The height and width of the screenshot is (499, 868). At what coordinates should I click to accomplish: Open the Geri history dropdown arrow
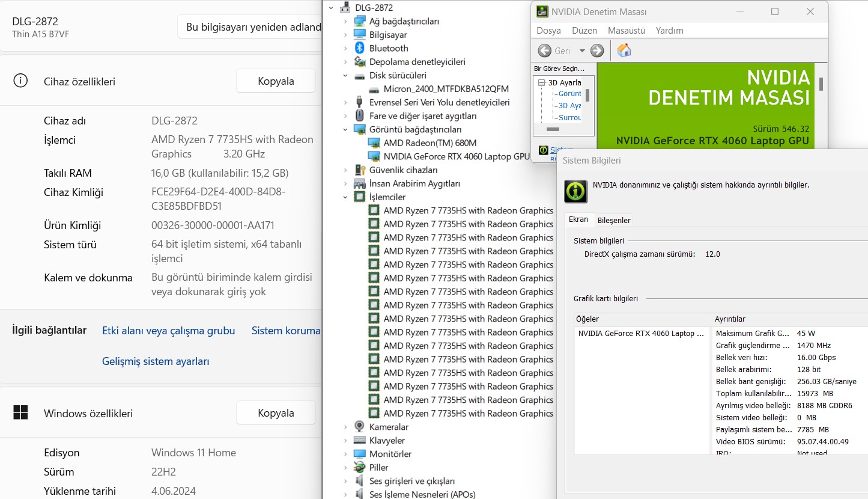coord(581,51)
